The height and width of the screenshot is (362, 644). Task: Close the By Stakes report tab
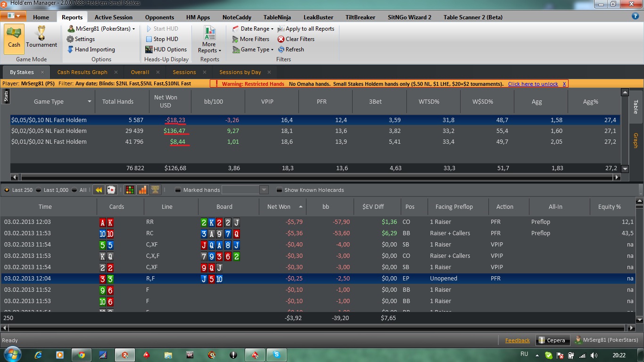(42, 72)
